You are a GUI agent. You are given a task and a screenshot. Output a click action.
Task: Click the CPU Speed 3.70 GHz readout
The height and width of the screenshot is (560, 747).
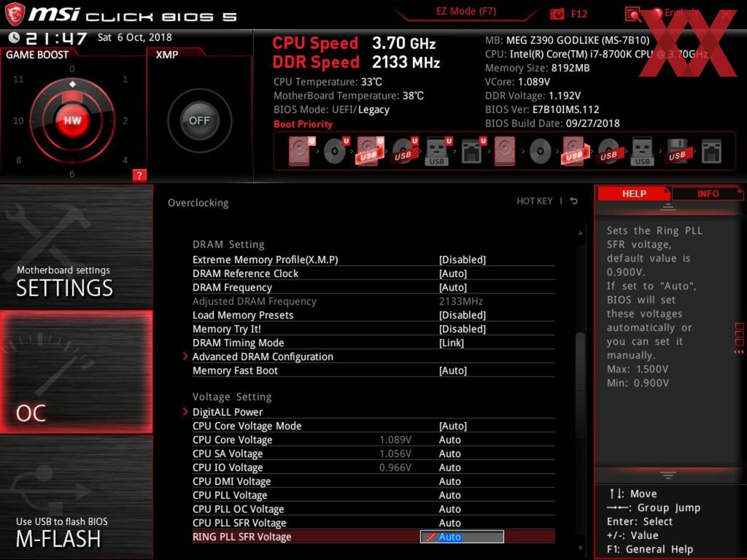(x=354, y=43)
